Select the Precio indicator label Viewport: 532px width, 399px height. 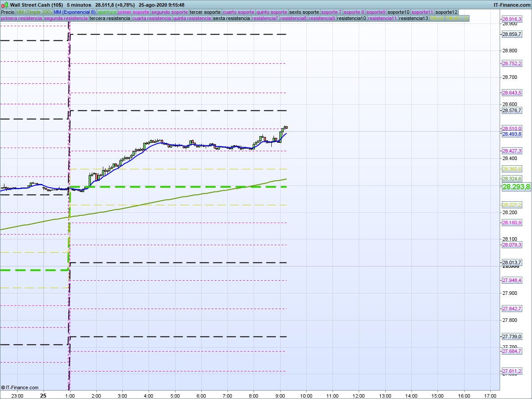coord(8,12)
